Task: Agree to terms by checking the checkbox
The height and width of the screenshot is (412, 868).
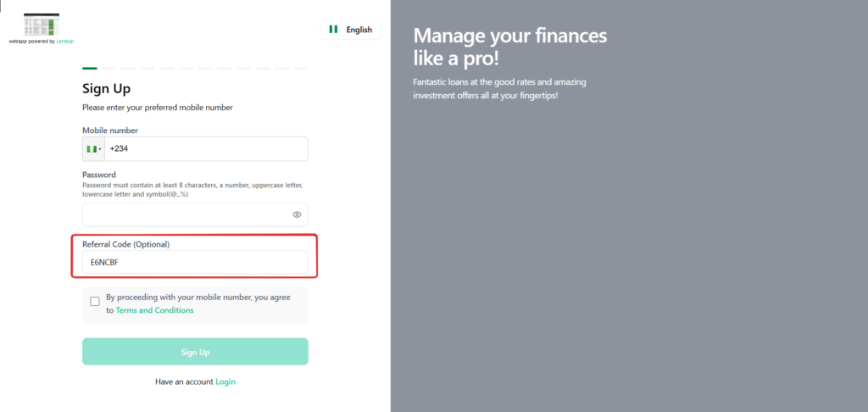Action: click(x=94, y=301)
